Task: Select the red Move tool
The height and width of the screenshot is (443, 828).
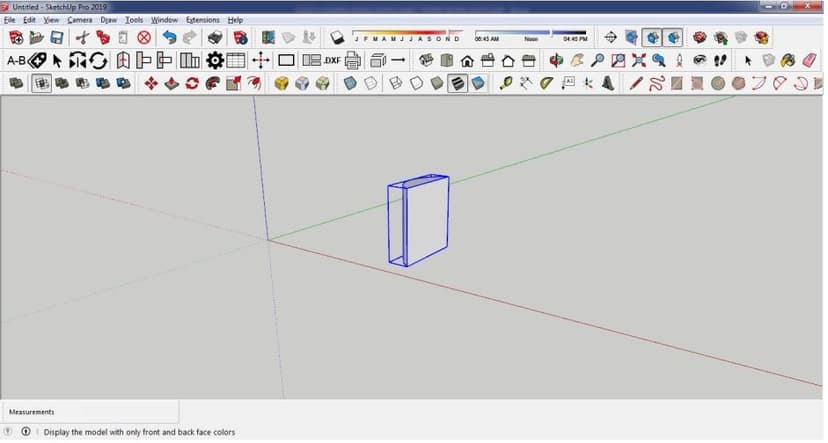Action: pos(151,83)
